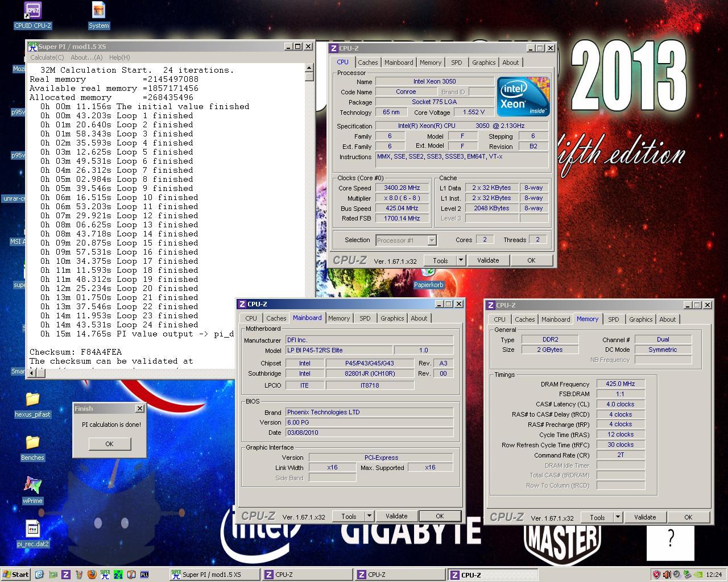Image resolution: width=728 pixels, height=582 pixels.
Task: Click the Super PI vertical scrollbar thumb
Action: coord(309,77)
